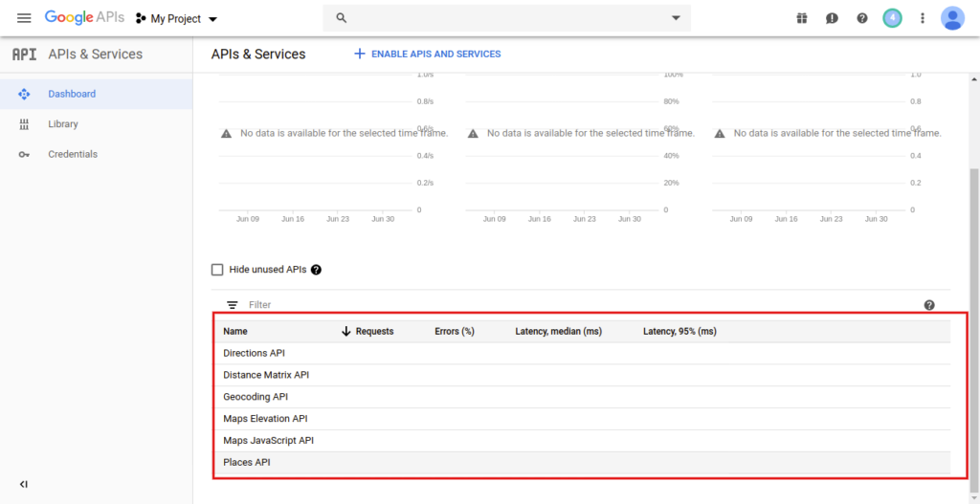The image size is (980, 504).
Task: Open the My Project selector dropdown
Action: pos(176,19)
